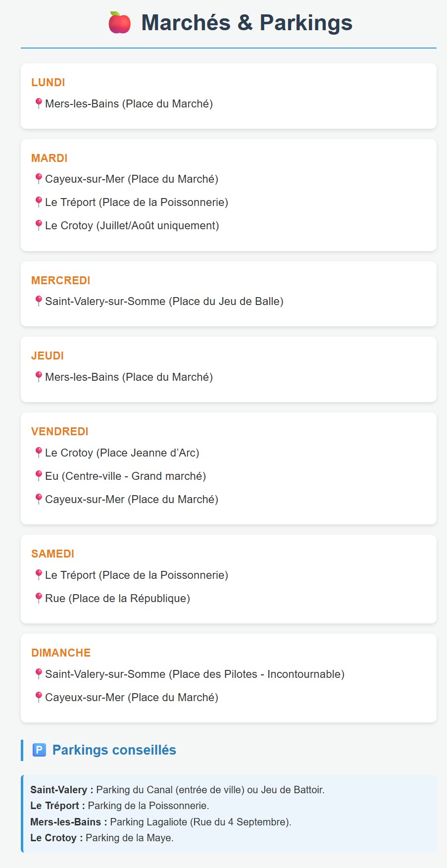This screenshot has width=447, height=868.
Task: Click the bold "Saint-Valery :" parking label
Action: pyautogui.click(x=58, y=790)
